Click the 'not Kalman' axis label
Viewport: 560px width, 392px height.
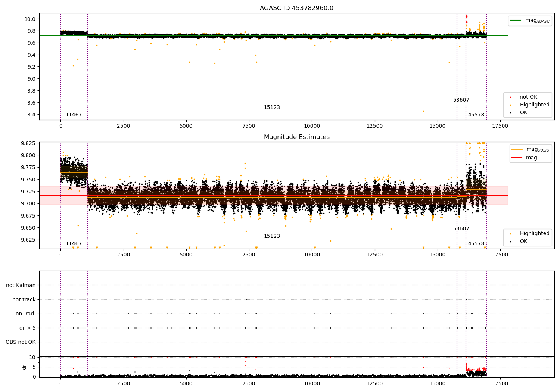[21, 286]
